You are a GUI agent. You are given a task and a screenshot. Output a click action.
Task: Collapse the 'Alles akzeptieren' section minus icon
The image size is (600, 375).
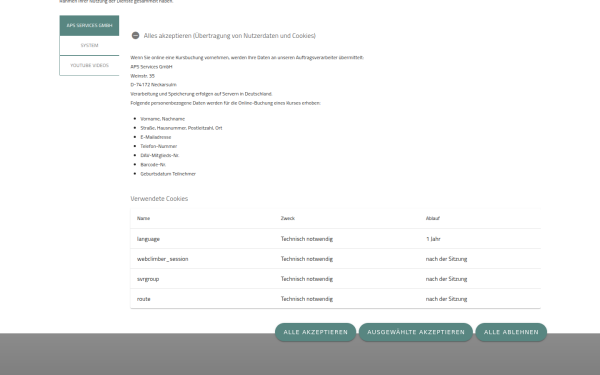point(135,36)
